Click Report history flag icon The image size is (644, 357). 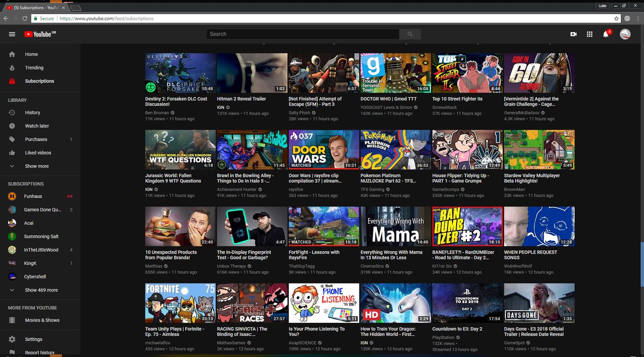[x=12, y=353]
